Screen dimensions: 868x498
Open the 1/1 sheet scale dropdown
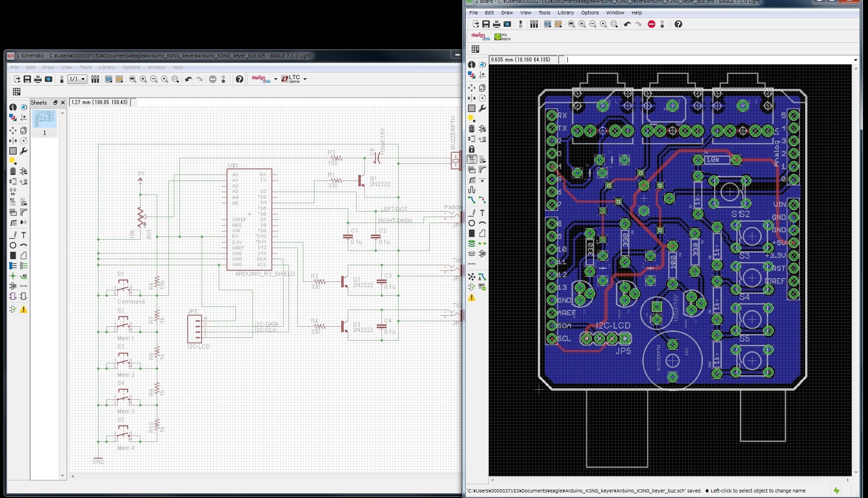pos(77,79)
